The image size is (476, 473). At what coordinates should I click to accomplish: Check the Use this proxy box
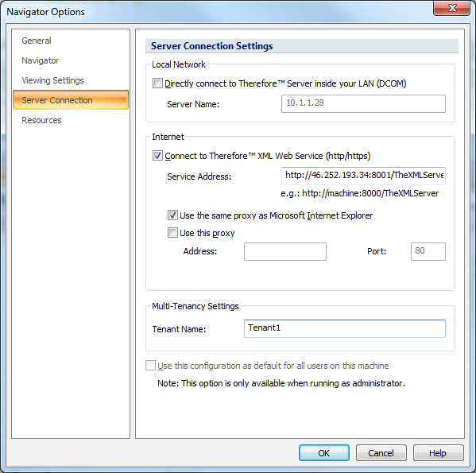(172, 233)
